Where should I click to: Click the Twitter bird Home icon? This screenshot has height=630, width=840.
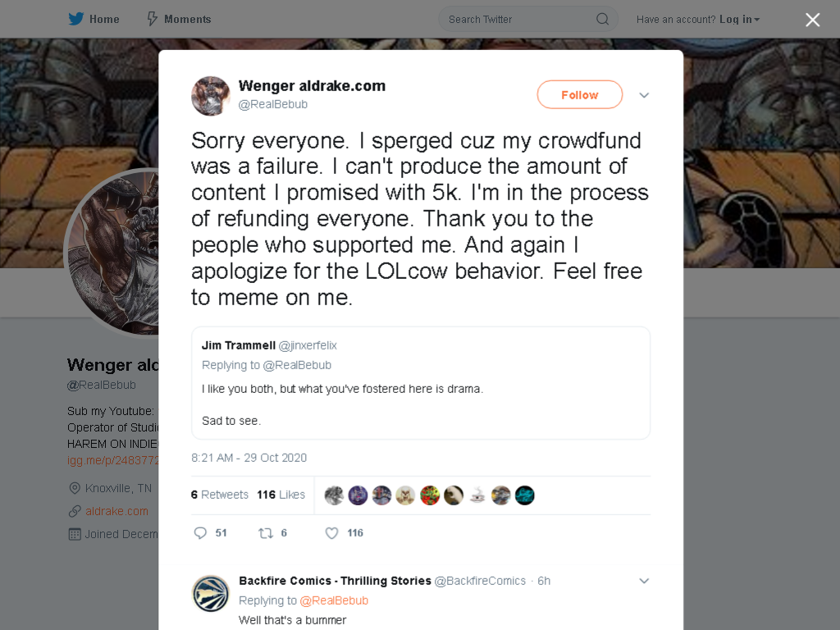point(76,19)
